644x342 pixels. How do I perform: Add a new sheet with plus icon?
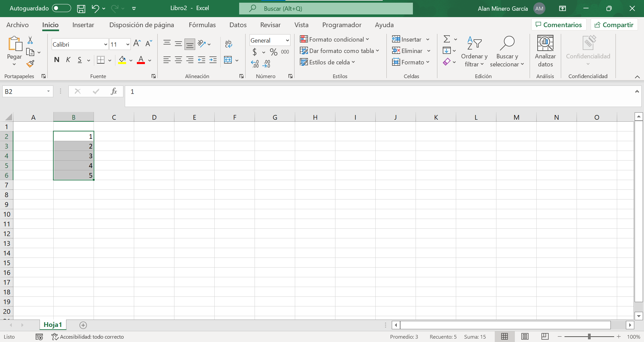83,325
